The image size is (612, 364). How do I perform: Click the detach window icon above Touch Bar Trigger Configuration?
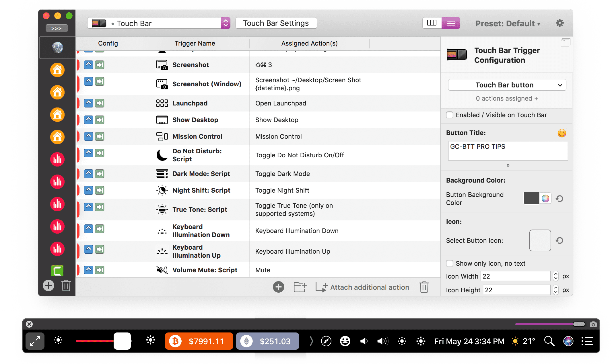(x=565, y=43)
